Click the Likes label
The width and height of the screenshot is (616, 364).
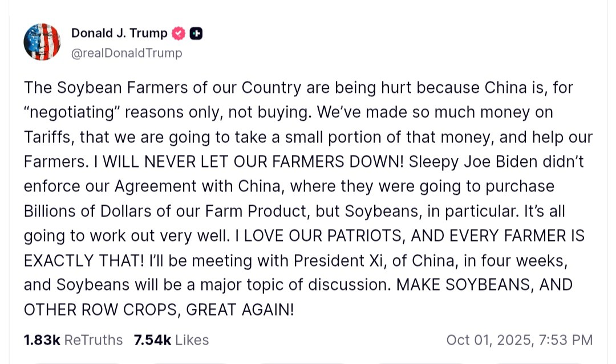tap(192, 340)
